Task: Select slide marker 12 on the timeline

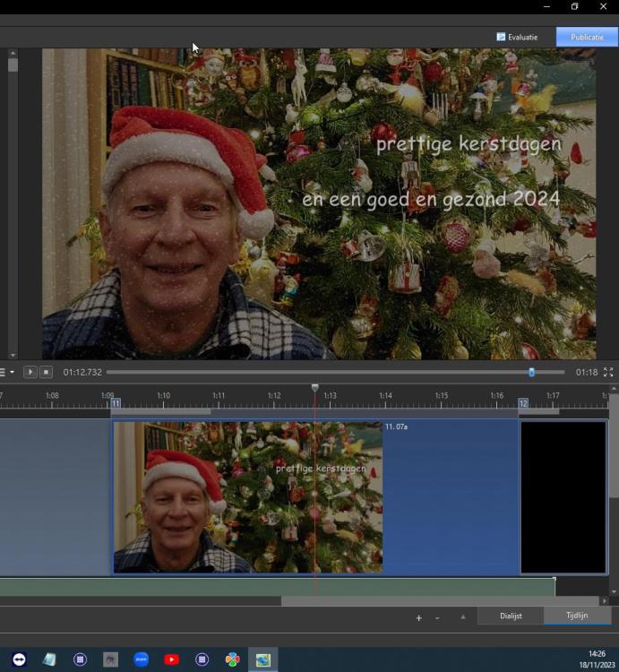Action: pyautogui.click(x=523, y=404)
